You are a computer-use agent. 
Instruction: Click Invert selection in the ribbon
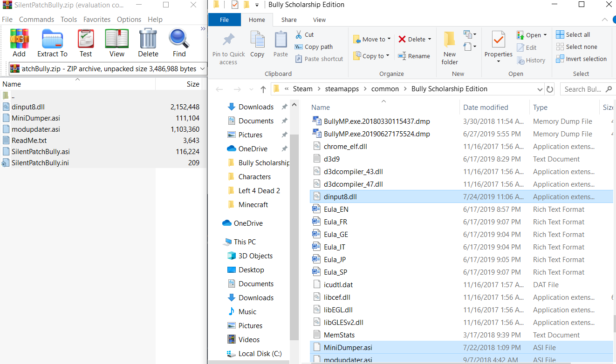pos(581,59)
